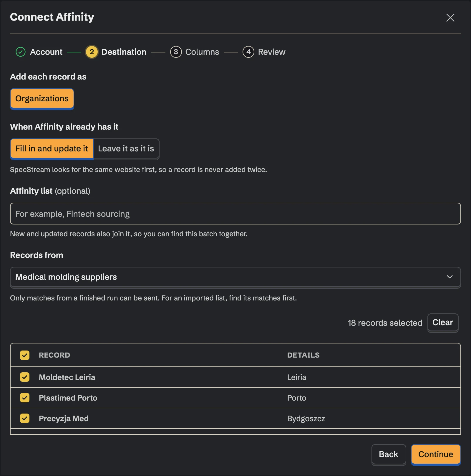Uncheck the Precyzja Med record
The height and width of the screenshot is (476, 471).
[25, 418]
